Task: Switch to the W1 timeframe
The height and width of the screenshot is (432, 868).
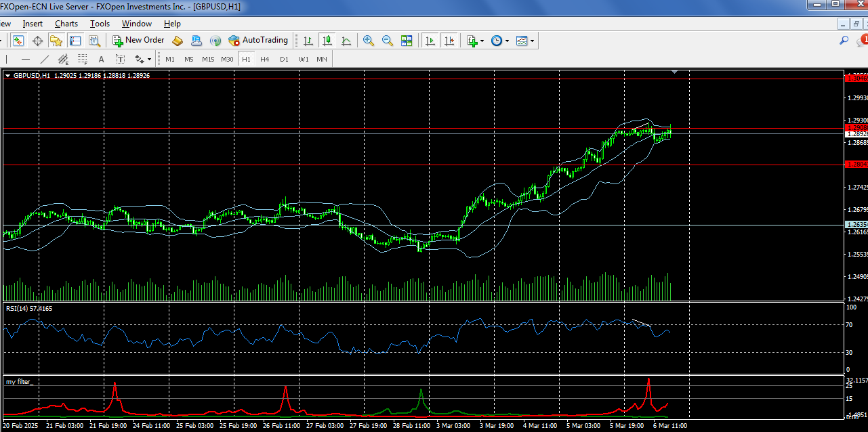Action: (303, 60)
